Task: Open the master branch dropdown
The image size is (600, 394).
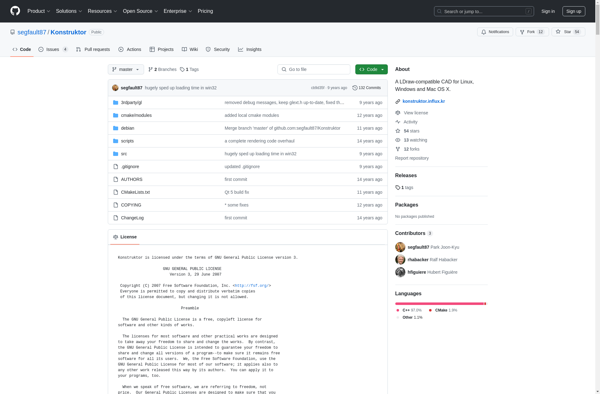Action: pos(126,69)
